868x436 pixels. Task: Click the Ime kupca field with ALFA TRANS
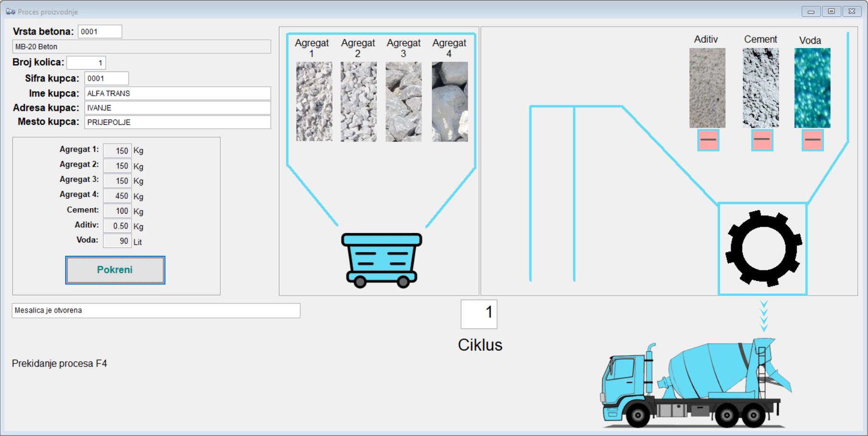click(x=178, y=94)
